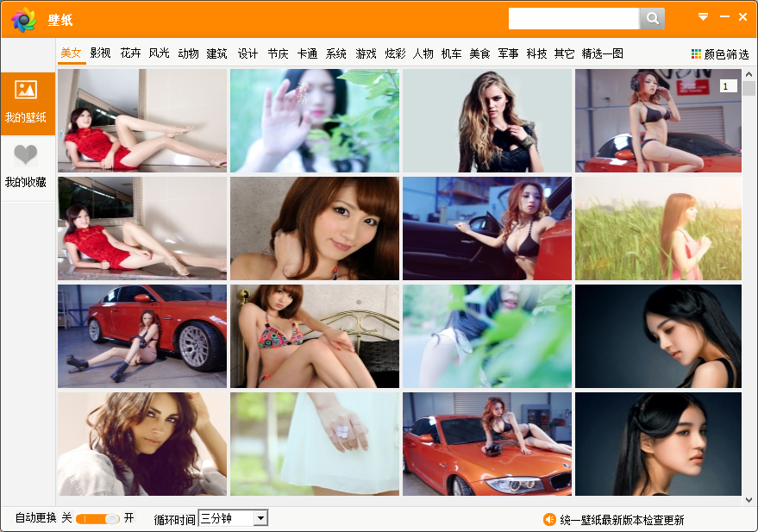Click the vertical scrollbar thumb

point(749,89)
